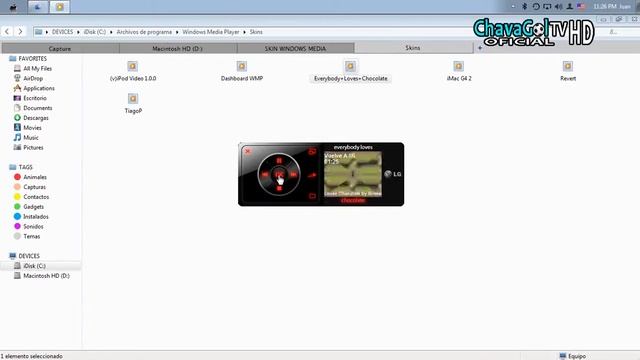Expand the arrow after Windows Media Player
Image resolution: width=640 pixels, height=360 pixels.
pos(244,32)
